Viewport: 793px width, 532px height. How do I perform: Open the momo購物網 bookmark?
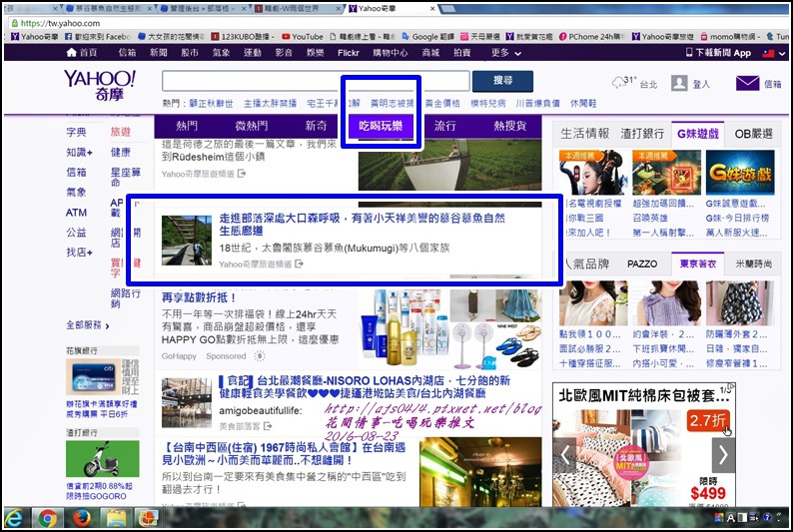coord(730,36)
